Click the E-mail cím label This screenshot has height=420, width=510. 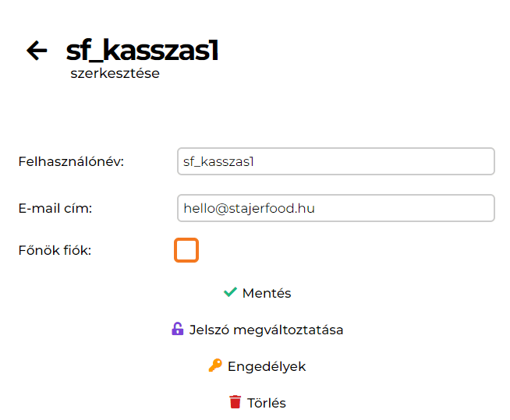[55, 208]
